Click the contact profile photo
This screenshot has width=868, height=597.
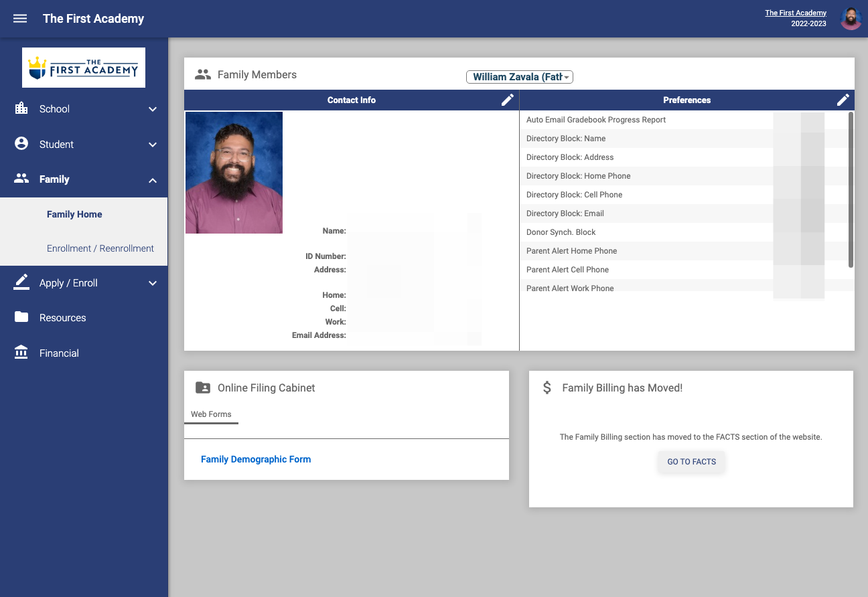[x=234, y=173]
